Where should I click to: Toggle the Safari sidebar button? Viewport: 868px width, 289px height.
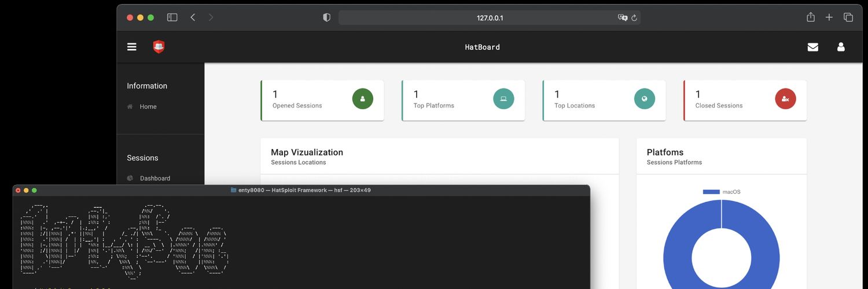tap(172, 17)
